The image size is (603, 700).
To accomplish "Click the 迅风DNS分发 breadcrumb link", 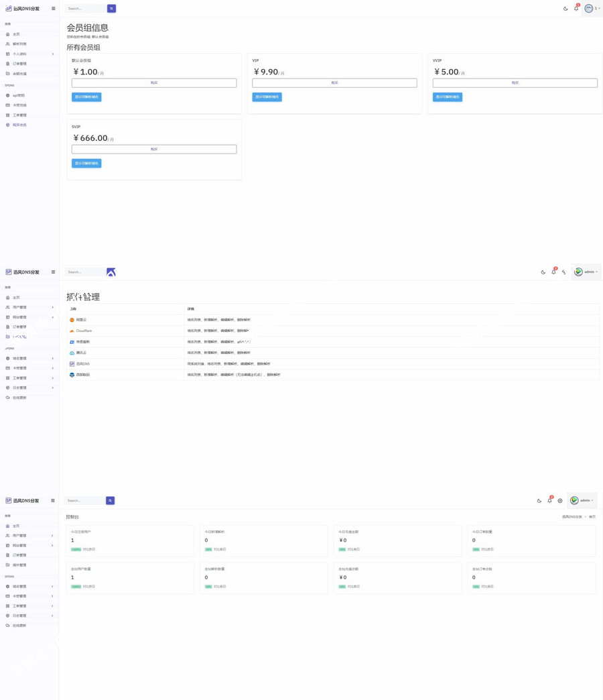I will coord(572,517).
